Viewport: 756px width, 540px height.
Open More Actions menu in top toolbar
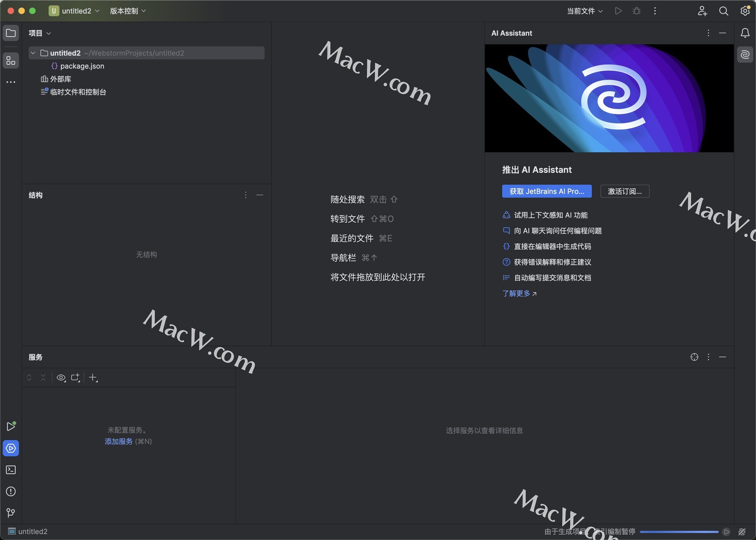655,11
